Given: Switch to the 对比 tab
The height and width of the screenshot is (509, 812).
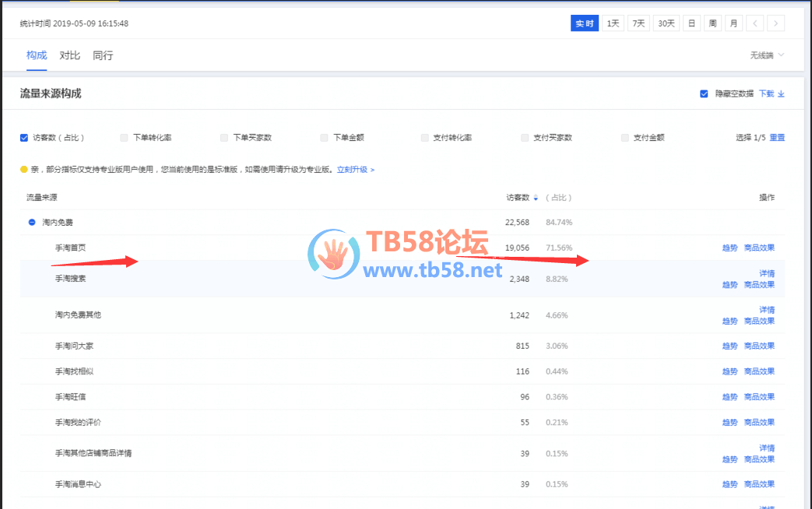Looking at the screenshot, I should (70, 55).
